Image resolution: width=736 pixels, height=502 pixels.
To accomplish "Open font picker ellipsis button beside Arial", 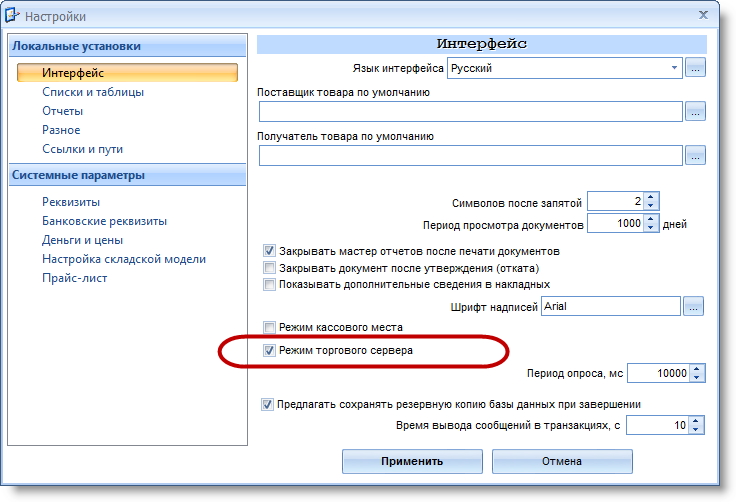I will tap(695, 307).
